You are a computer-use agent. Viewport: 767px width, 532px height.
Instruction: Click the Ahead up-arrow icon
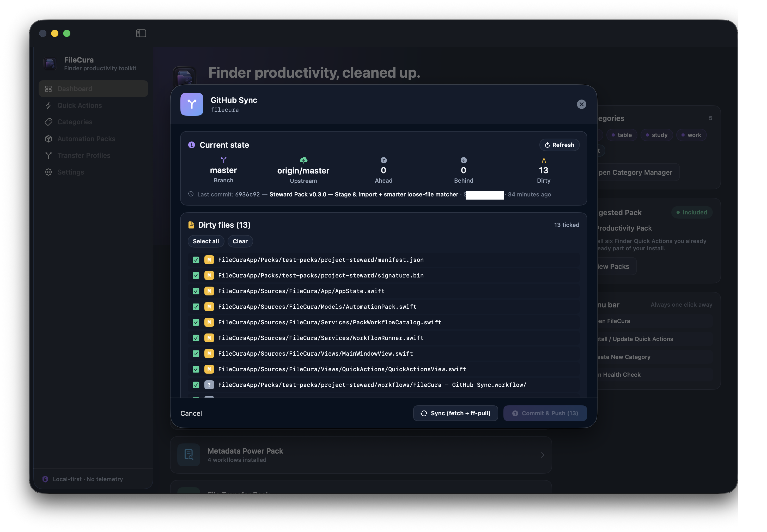383,160
